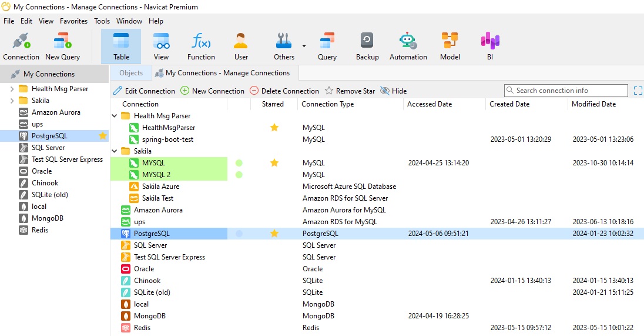This screenshot has width=644, height=336.
Task: Click the Created Date column header
Action: [526, 104]
